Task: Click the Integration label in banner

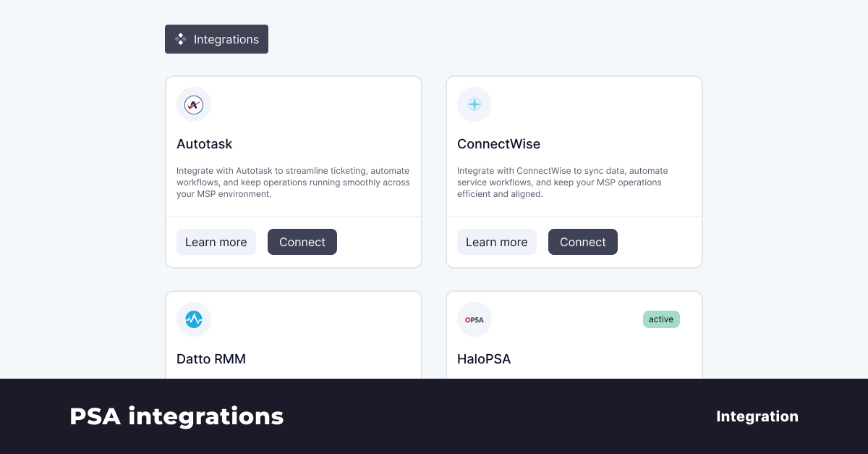Action: coord(757,416)
